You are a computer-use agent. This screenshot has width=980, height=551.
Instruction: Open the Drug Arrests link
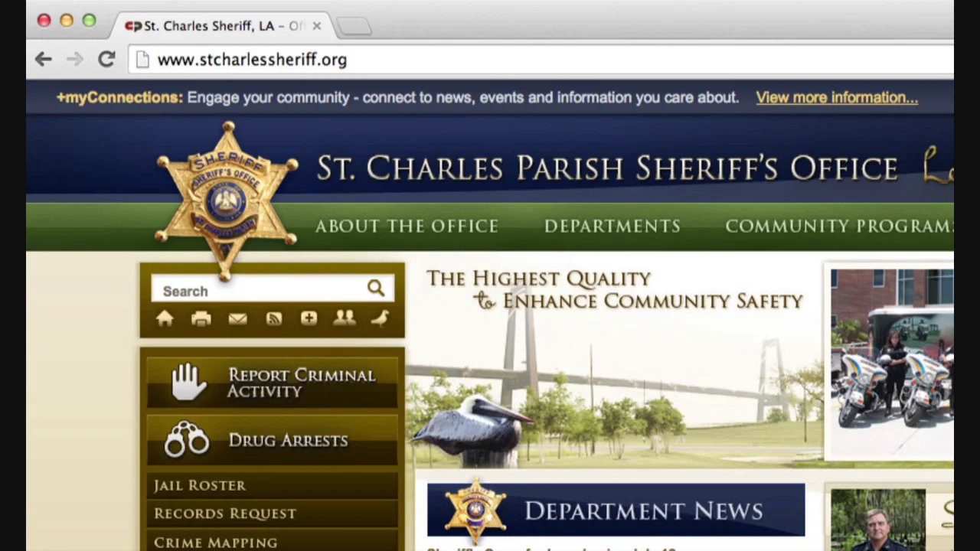273,440
